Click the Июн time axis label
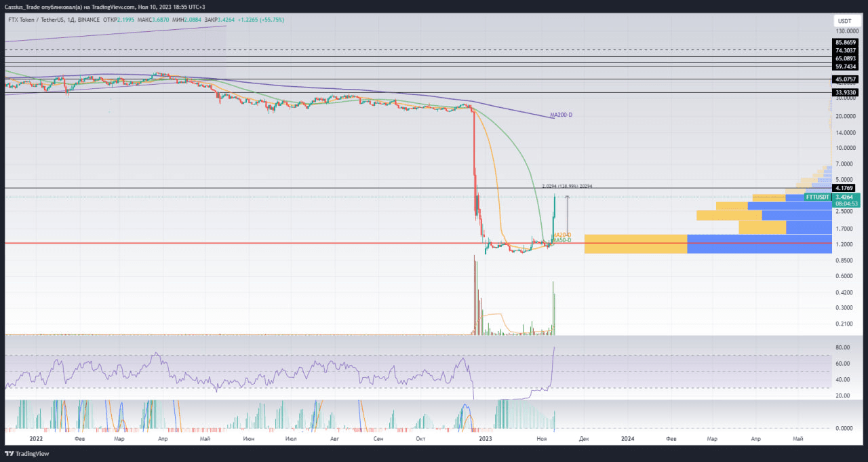The height and width of the screenshot is (462, 868). click(249, 439)
